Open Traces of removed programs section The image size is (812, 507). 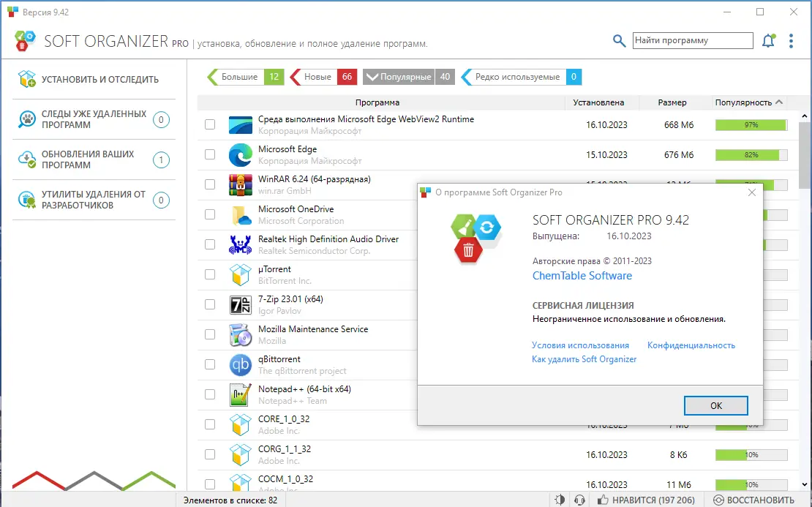[x=94, y=119]
